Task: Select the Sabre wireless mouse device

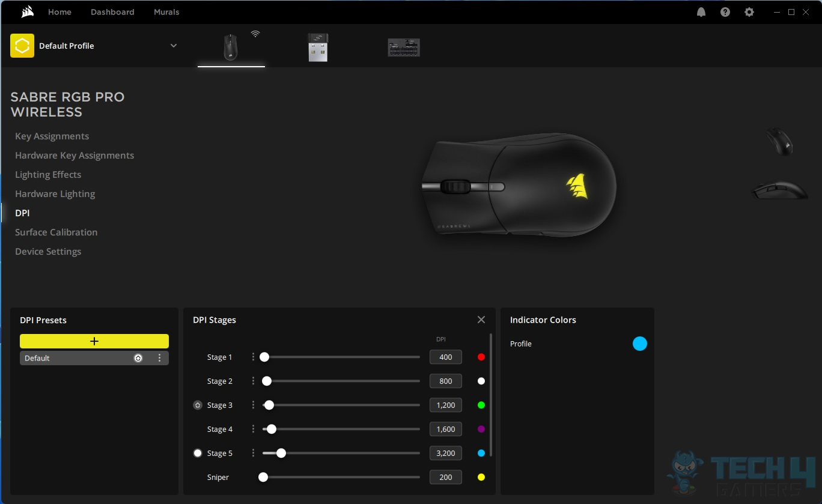Action: [231, 47]
